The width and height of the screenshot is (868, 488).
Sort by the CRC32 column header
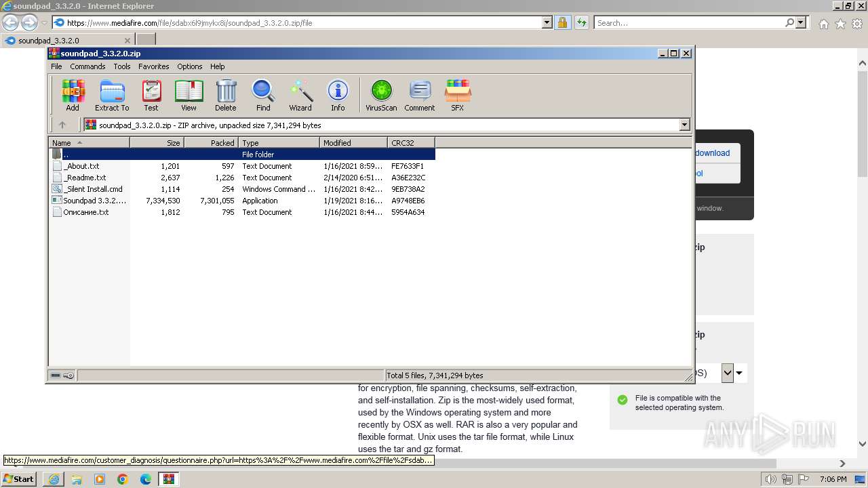411,142
